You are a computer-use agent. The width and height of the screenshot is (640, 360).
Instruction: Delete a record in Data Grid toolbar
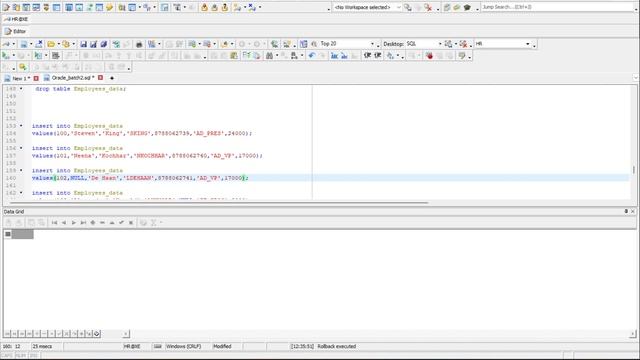pyautogui.click(x=102, y=223)
